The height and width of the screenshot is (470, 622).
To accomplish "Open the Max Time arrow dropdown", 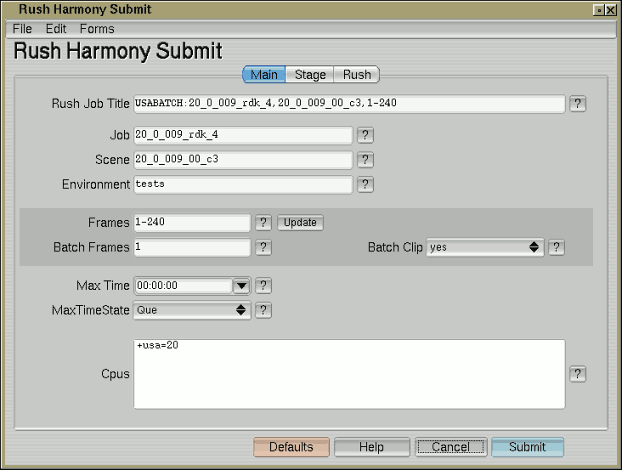I will [x=241, y=286].
